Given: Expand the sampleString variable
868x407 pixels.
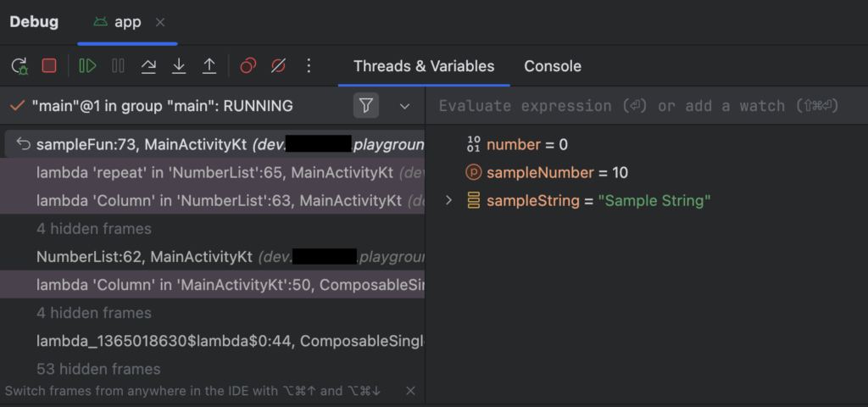Looking at the screenshot, I should [449, 201].
